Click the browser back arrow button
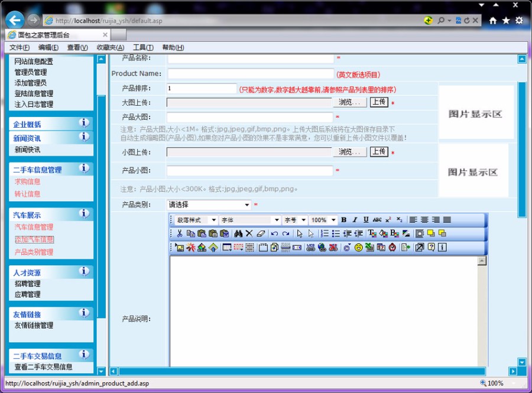Image resolution: width=532 pixels, height=393 pixels. (13, 19)
